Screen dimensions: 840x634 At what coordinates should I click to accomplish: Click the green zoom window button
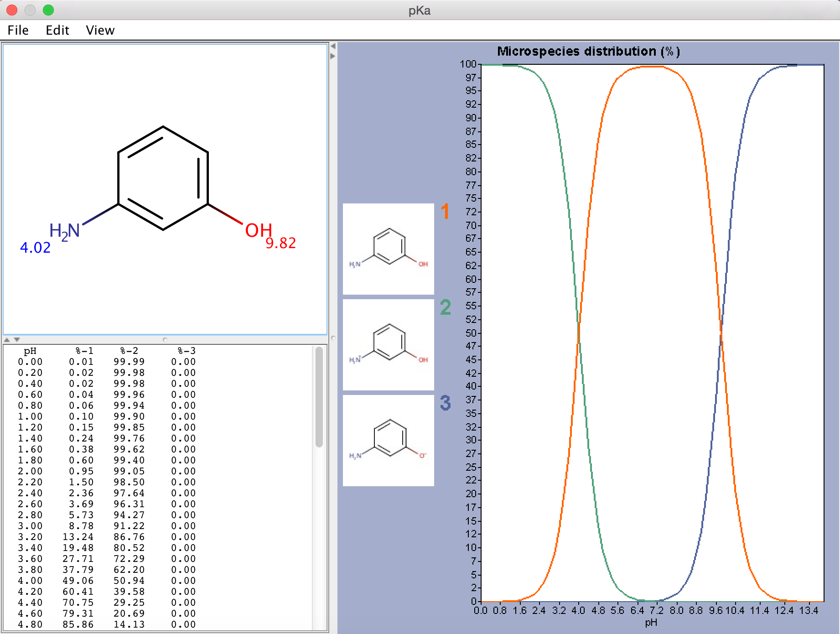pyautogui.click(x=48, y=10)
